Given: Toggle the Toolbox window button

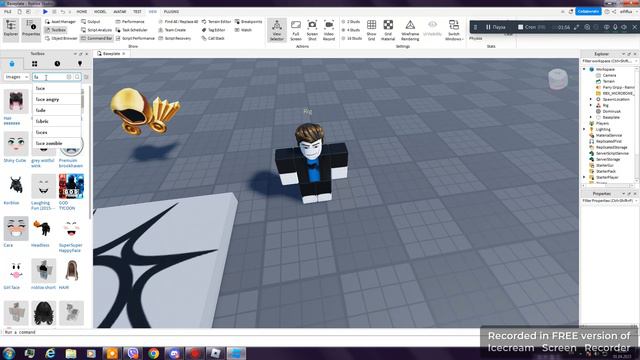Looking at the screenshot, I should [x=55, y=30].
